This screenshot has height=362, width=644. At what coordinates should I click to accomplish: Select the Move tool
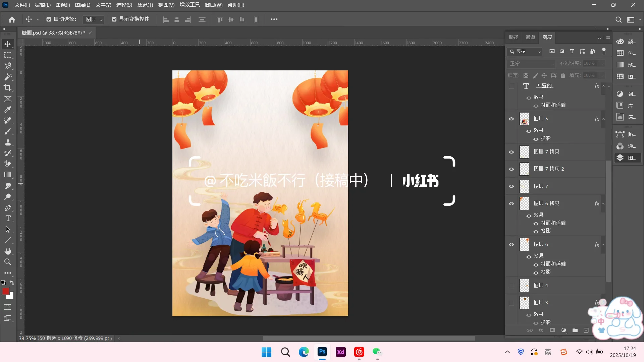8,44
